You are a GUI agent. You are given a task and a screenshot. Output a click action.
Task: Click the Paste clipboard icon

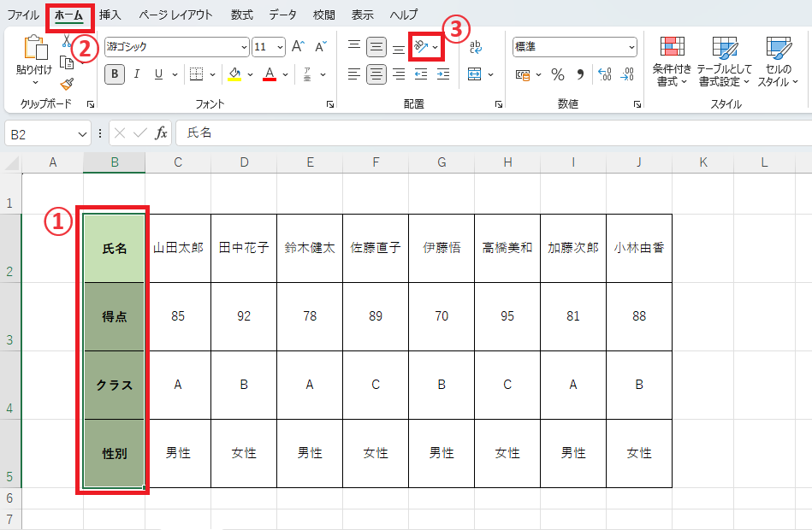35,48
